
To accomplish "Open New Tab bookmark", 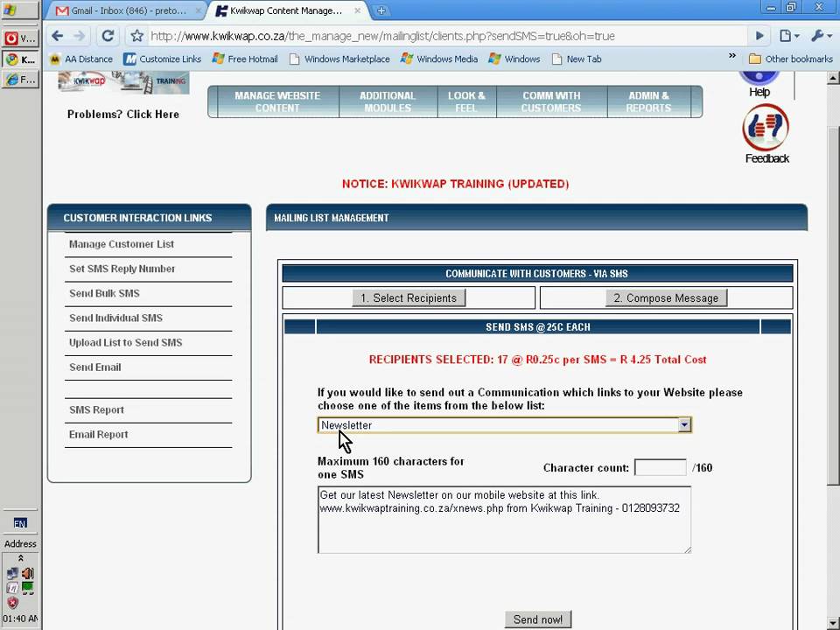I will click(577, 59).
